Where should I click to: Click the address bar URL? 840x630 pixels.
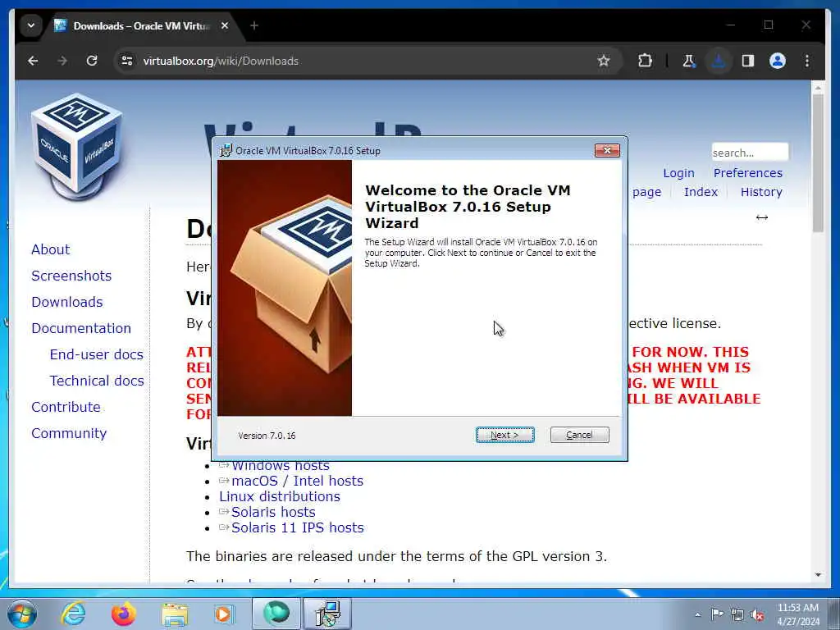(x=221, y=61)
